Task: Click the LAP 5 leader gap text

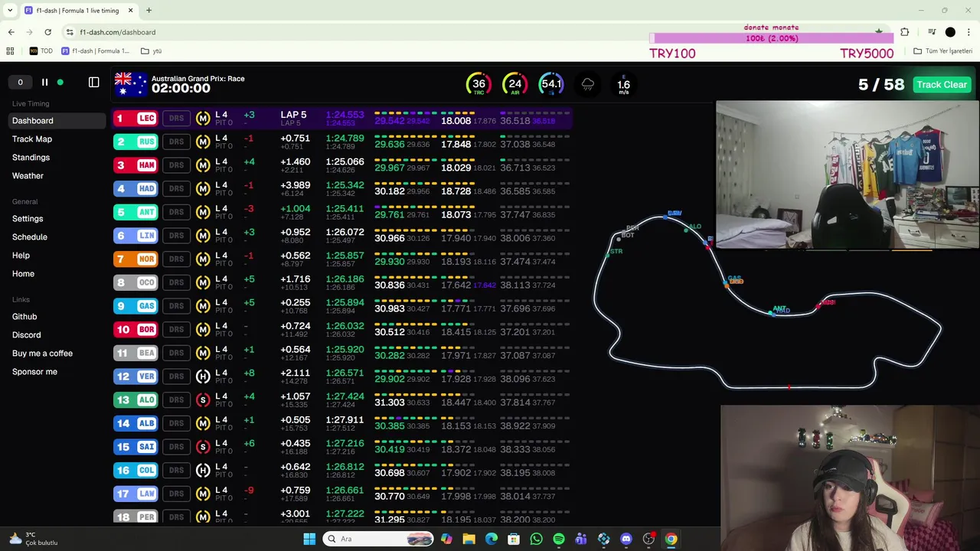Action: [x=293, y=115]
